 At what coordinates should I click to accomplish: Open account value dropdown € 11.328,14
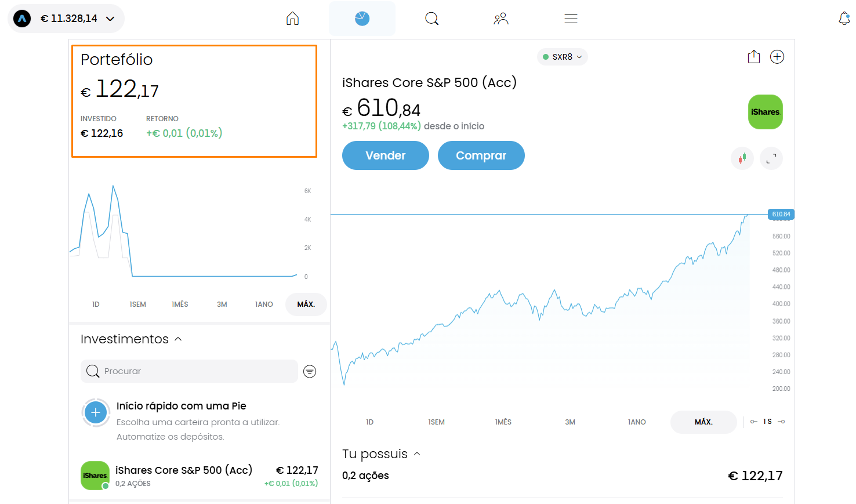point(66,19)
